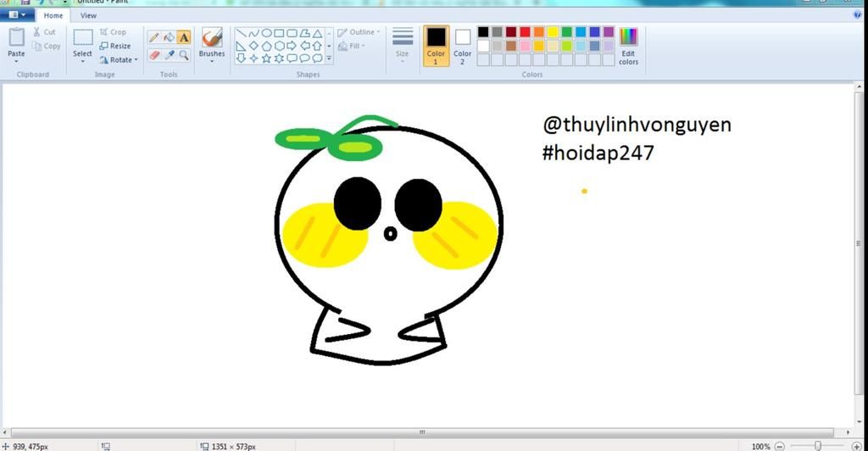Image resolution: width=868 pixels, height=451 pixels.
Task: Pick the gray color swatch
Action: 497,32
